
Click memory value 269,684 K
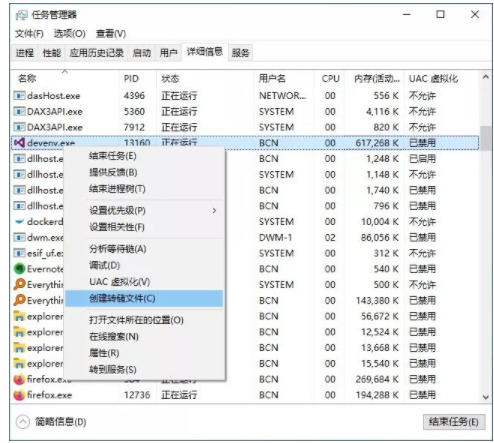(x=377, y=379)
